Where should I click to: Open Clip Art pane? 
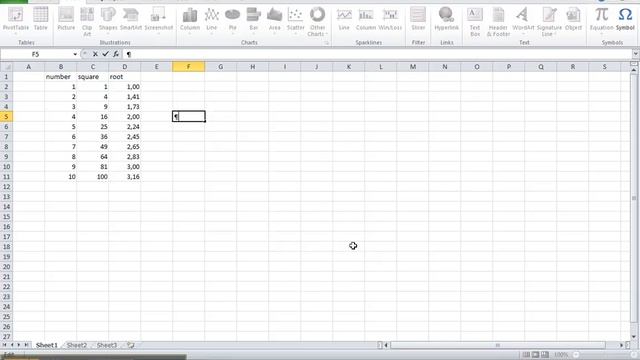pos(87,21)
